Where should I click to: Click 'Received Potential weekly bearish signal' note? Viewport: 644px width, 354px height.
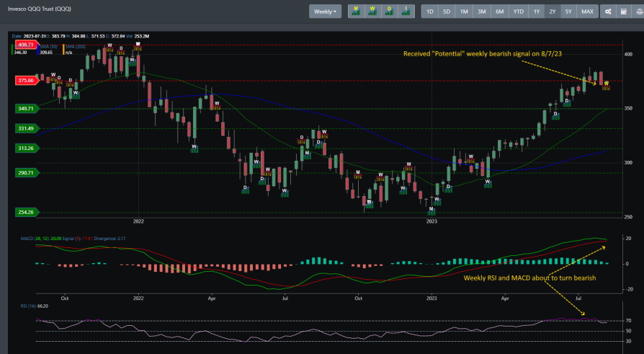coord(482,54)
